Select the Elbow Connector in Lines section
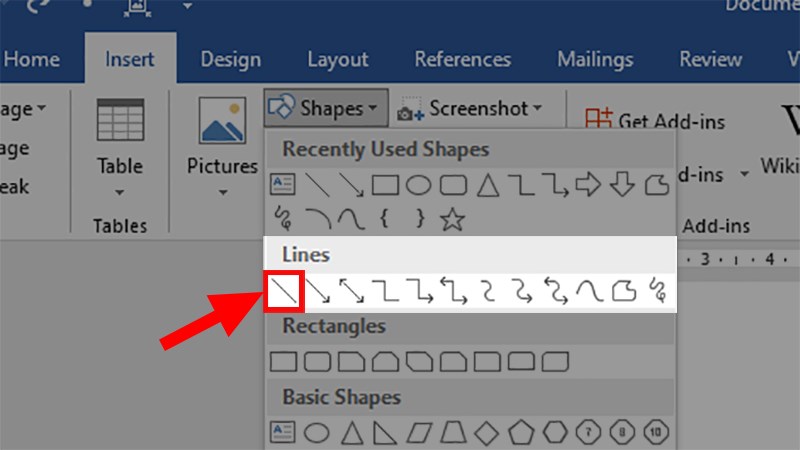This screenshot has width=800, height=450. pyautogui.click(x=385, y=291)
